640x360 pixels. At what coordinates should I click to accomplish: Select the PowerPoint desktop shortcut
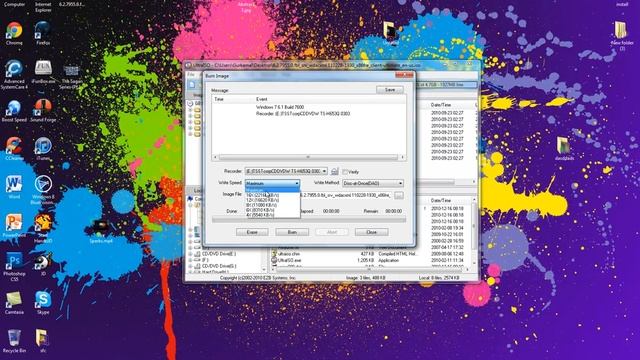pos(14,226)
